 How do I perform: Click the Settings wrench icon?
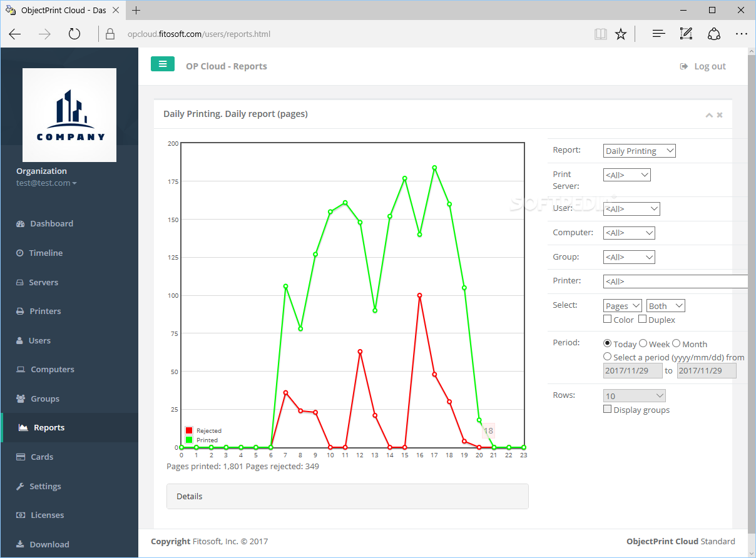click(x=19, y=486)
